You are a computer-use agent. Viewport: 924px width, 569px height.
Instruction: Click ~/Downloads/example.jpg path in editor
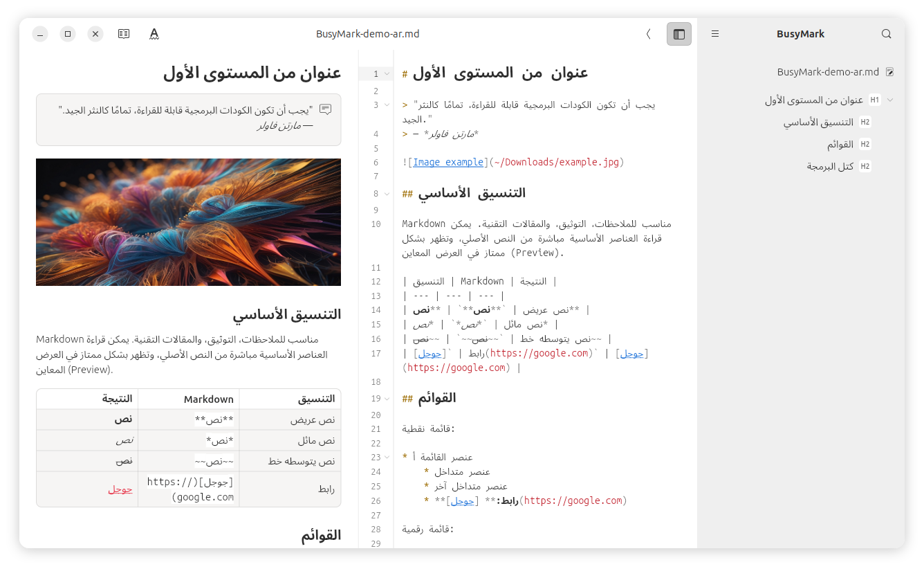[x=556, y=163]
